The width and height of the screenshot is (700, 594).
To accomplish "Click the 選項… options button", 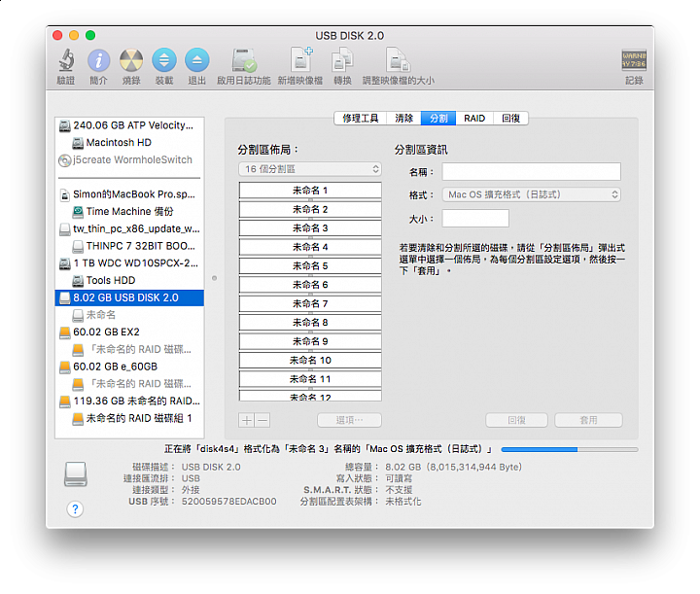I will click(349, 420).
